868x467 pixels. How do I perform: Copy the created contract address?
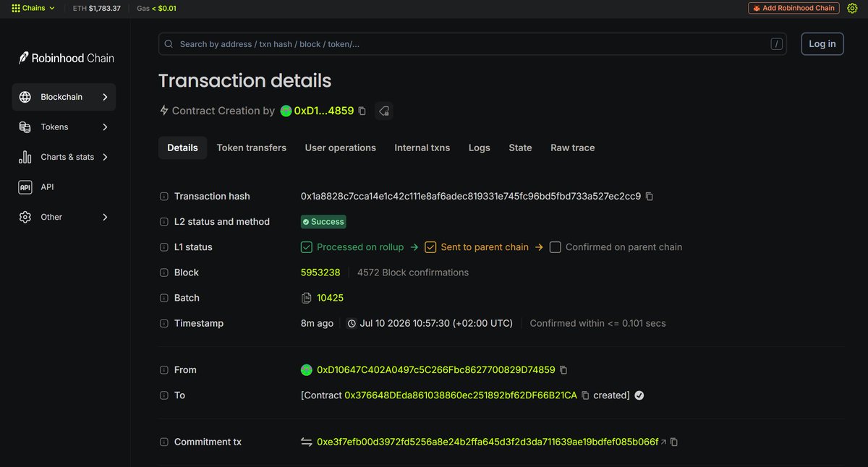tap(586, 395)
